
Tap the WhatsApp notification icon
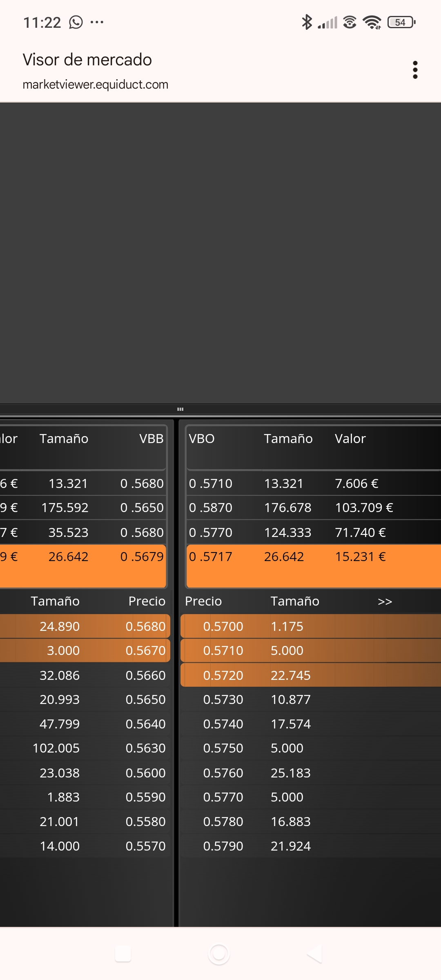[76, 22]
